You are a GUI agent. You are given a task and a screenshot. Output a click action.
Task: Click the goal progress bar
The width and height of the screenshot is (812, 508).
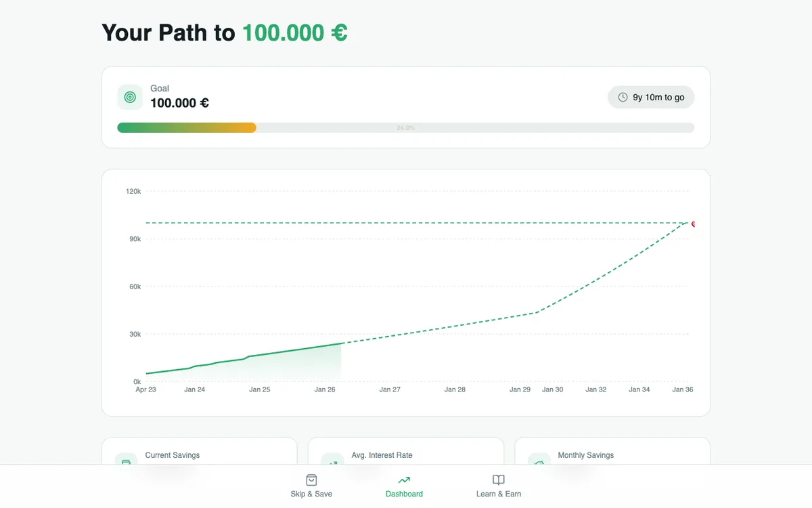click(x=405, y=127)
